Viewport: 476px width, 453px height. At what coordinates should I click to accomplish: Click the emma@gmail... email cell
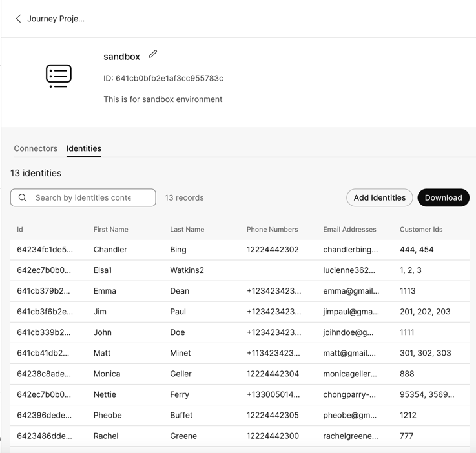351,291
